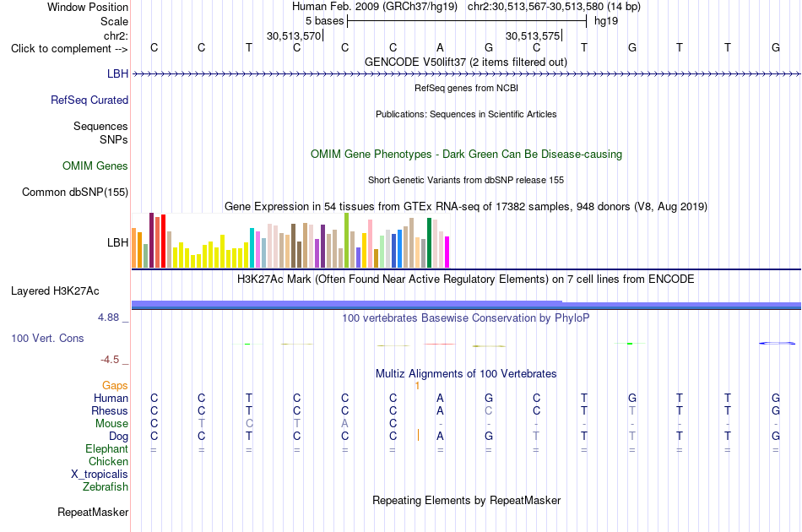The height and width of the screenshot is (532, 802).
Task: Click the 30,513,575 coordinate marker
Action: 533,35
